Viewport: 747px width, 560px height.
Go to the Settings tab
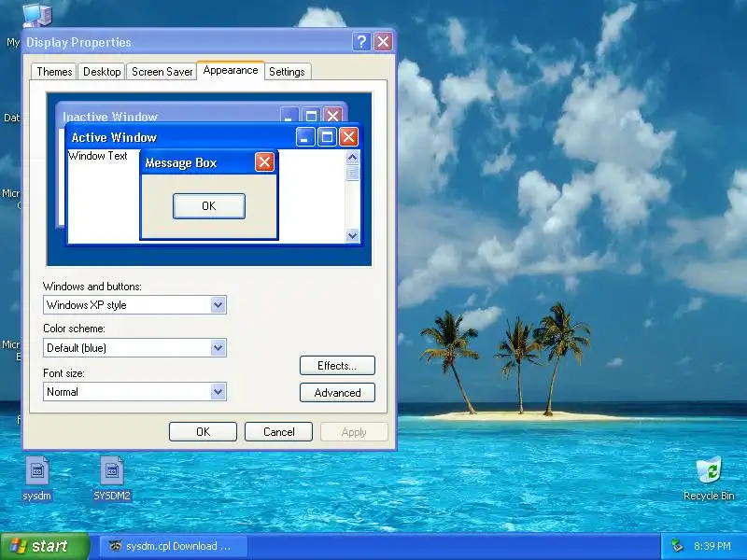[287, 72]
